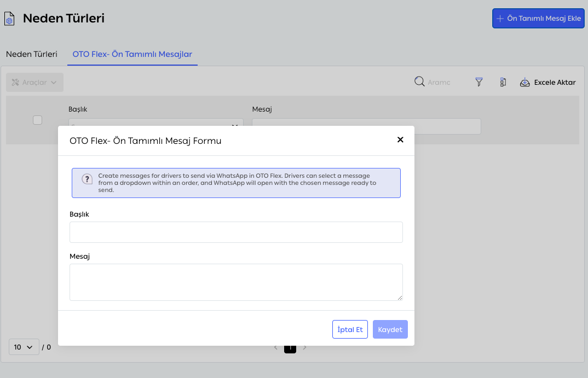The width and height of the screenshot is (588, 378).
Task: Open the Araçlar dropdown
Action: click(x=34, y=83)
